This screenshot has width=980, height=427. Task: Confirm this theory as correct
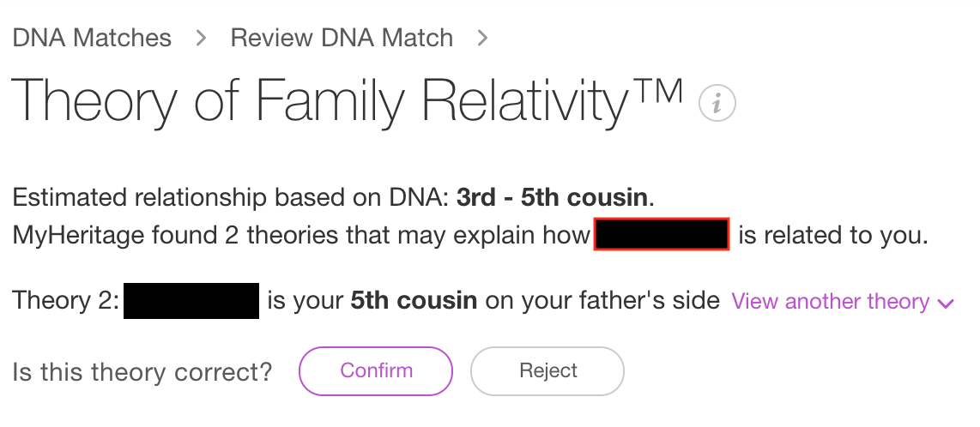(x=376, y=371)
